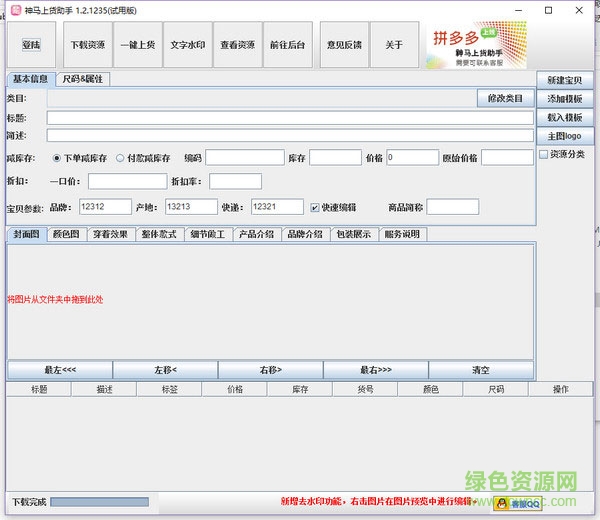Click the red 将图片从文件夹中拖到此处 hint text

tap(55, 299)
